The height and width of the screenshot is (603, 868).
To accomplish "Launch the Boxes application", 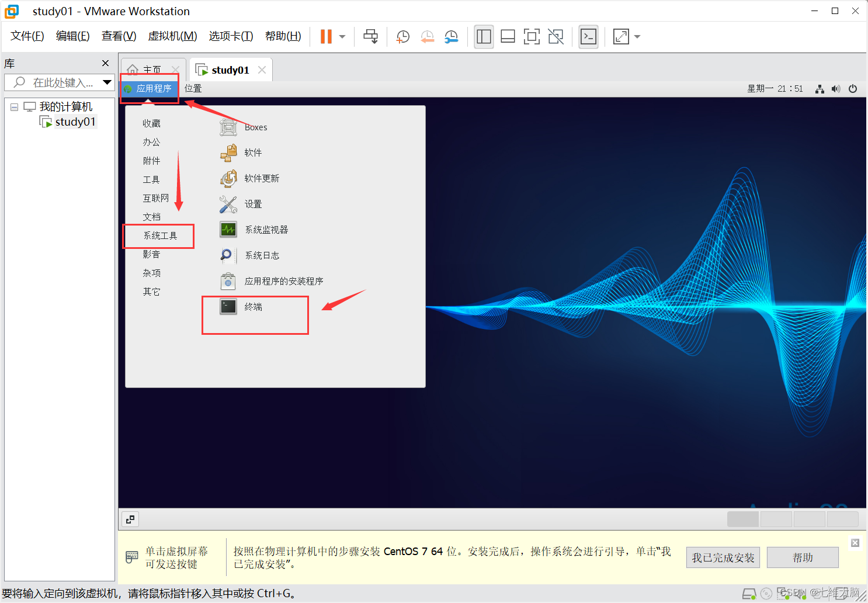I will [x=244, y=127].
